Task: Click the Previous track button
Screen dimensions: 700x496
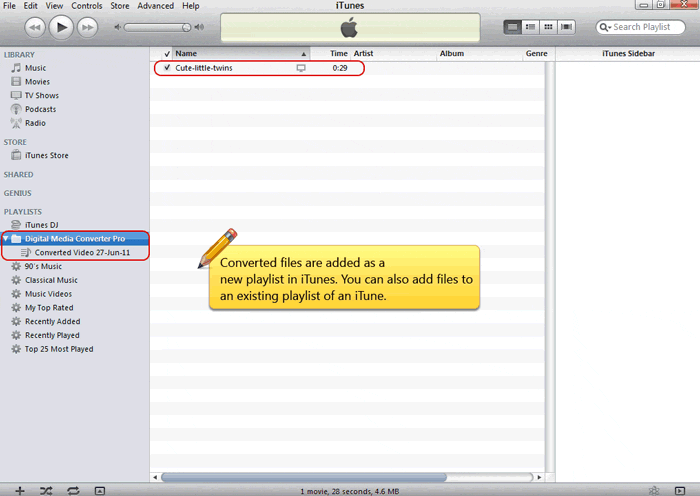Action: tap(34, 27)
